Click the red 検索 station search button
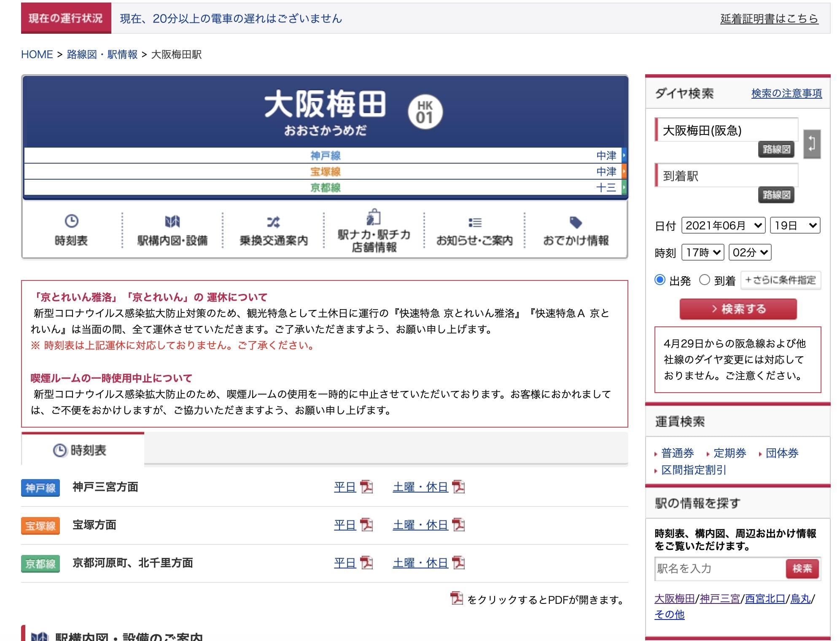 tap(802, 568)
